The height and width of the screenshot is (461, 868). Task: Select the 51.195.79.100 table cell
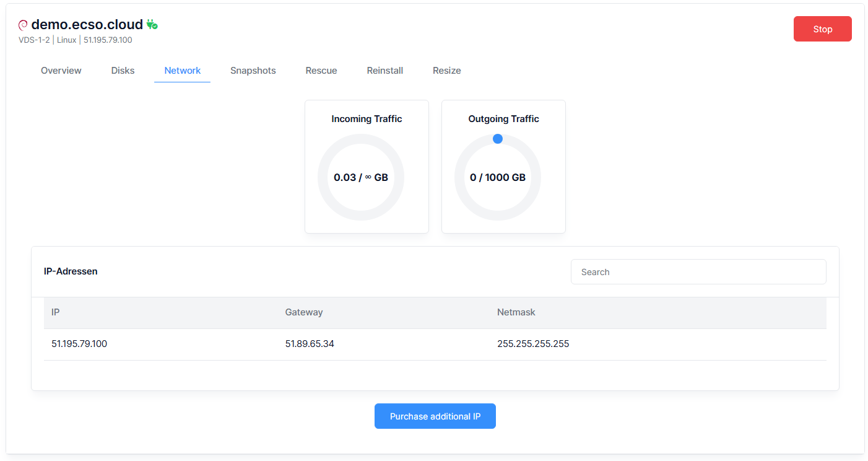coord(79,344)
